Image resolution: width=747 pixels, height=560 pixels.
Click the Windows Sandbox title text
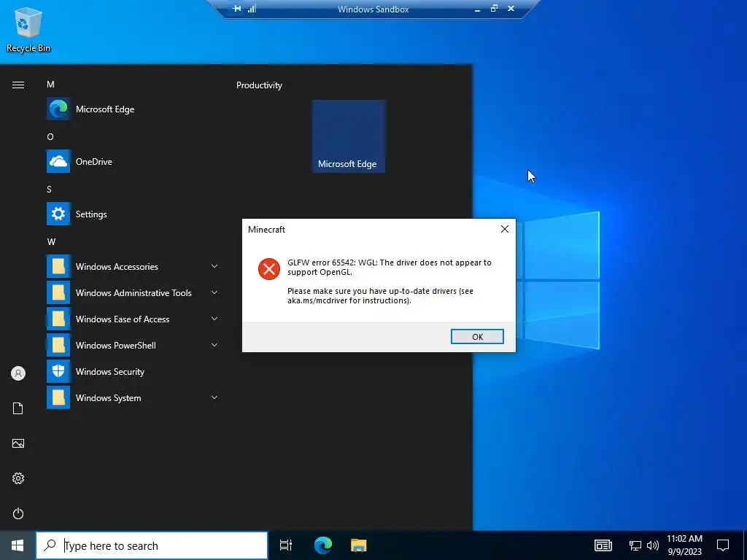(x=373, y=9)
